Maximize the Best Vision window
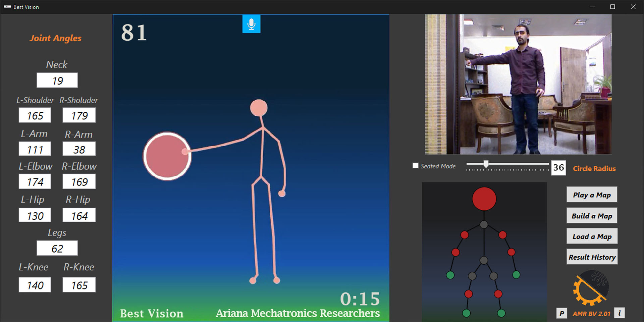Screen dimensions: 644x322 click(612, 7)
